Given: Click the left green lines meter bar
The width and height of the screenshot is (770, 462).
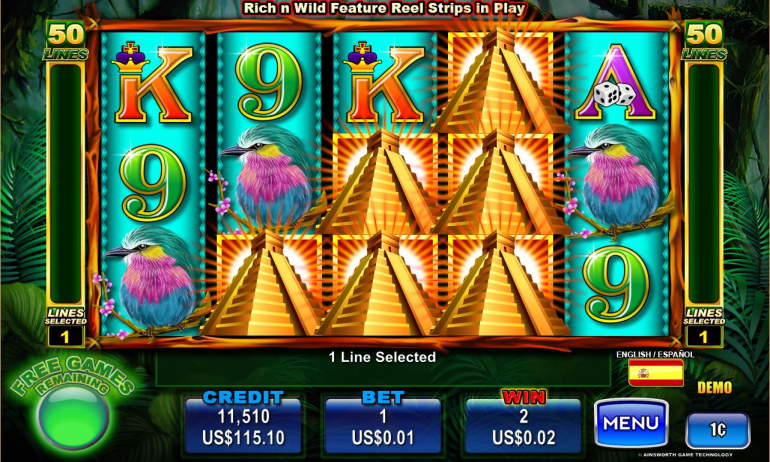Looking at the screenshot, I should pos(65,184).
